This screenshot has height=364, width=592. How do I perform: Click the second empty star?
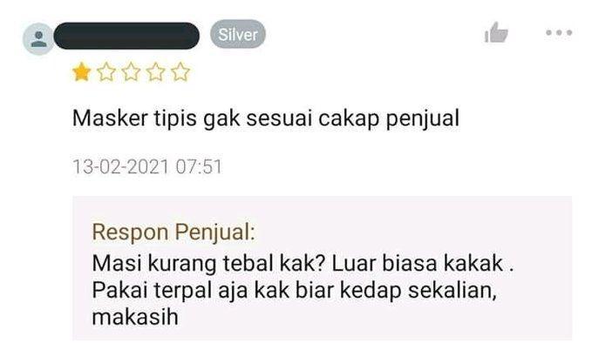coord(106,72)
